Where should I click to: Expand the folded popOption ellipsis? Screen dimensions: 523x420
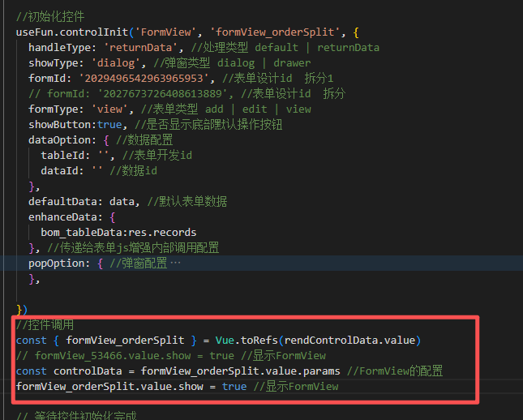176,264
